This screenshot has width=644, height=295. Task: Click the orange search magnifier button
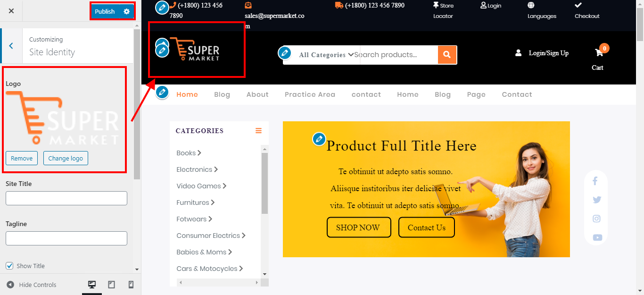[447, 55]
